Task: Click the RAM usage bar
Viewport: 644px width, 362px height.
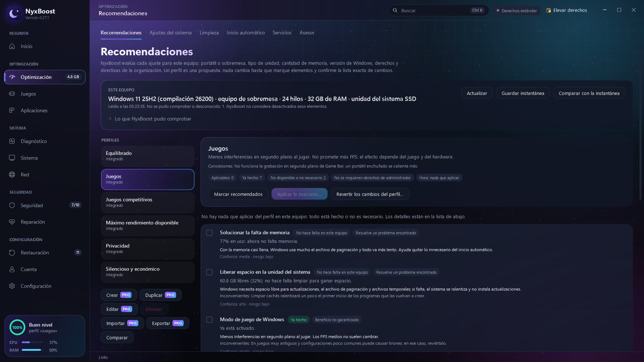Action: (x=32, y=350)
